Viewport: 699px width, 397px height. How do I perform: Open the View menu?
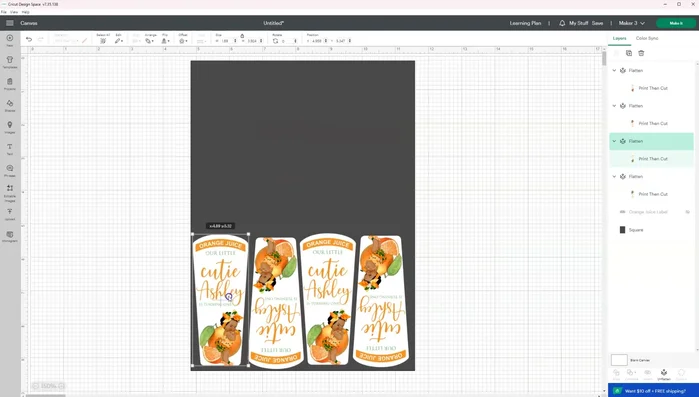pos(14,12)
